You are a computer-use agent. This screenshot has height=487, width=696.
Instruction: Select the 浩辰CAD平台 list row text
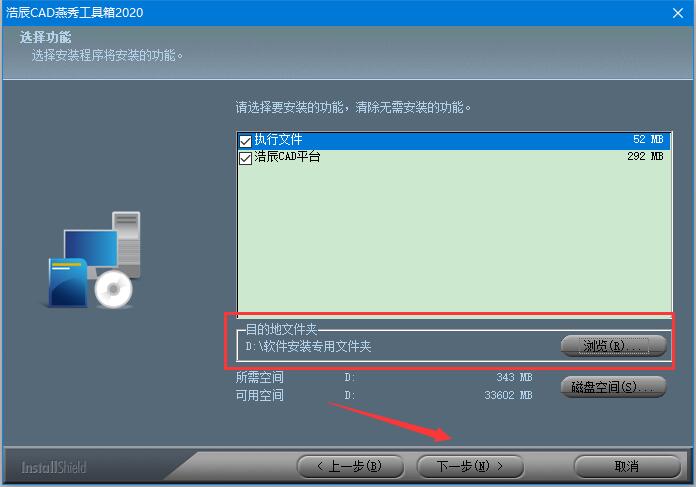tap(287, 157)
